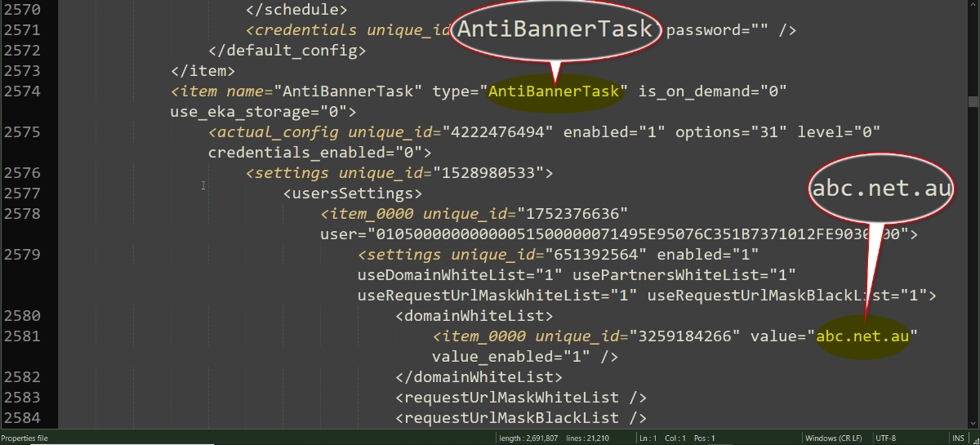Click the </domainWhiteList> closing tag
The height and width of the screenshot is (445, 980).
(x=479, y=377)
